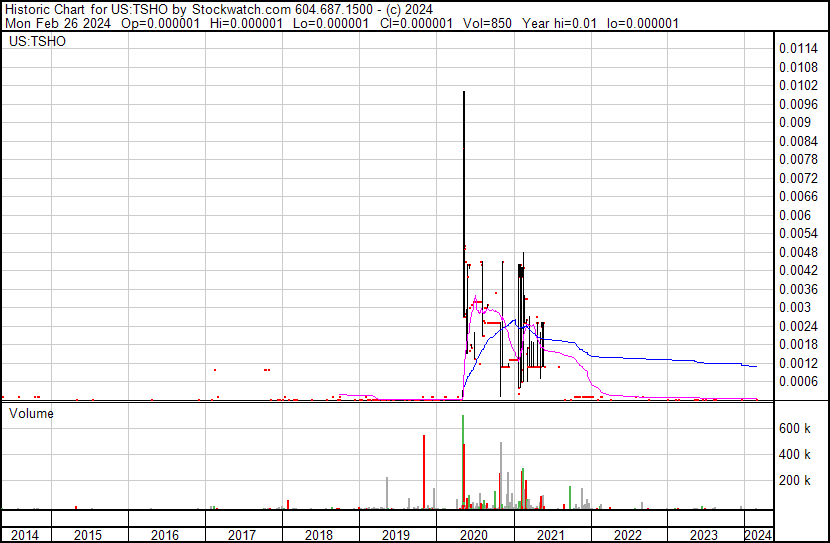
Task: Click the 0.0018 price axis value
Action: tap(798, 345)
